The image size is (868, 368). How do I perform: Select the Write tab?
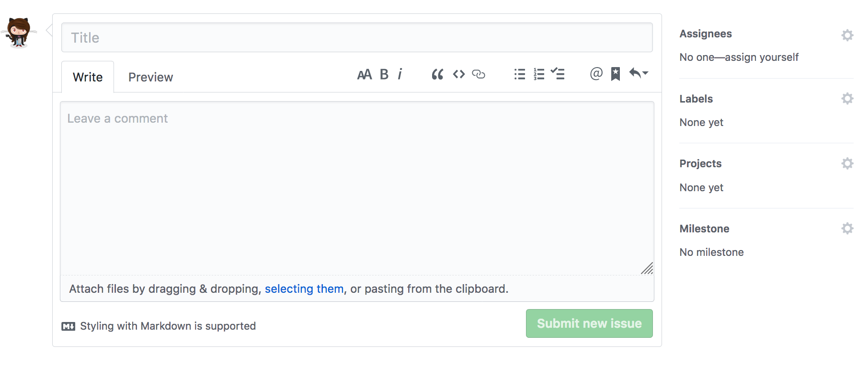tap(87, 77)
